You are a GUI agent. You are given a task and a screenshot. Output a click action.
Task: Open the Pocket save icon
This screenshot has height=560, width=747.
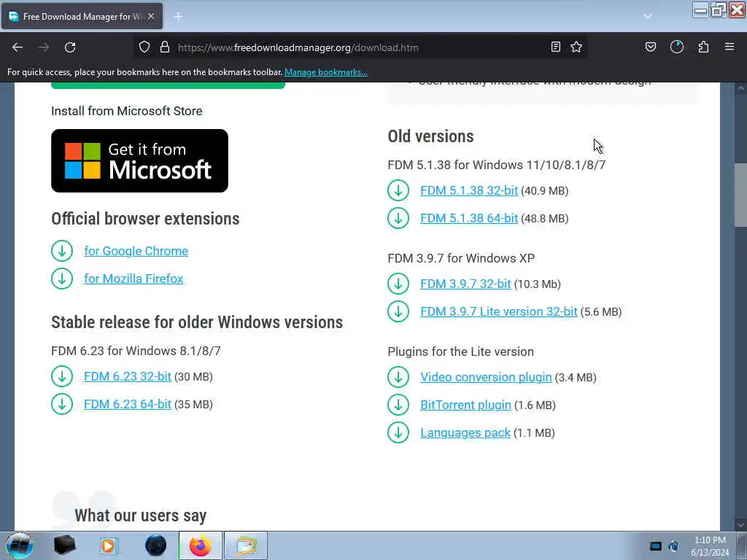point(651,47)
